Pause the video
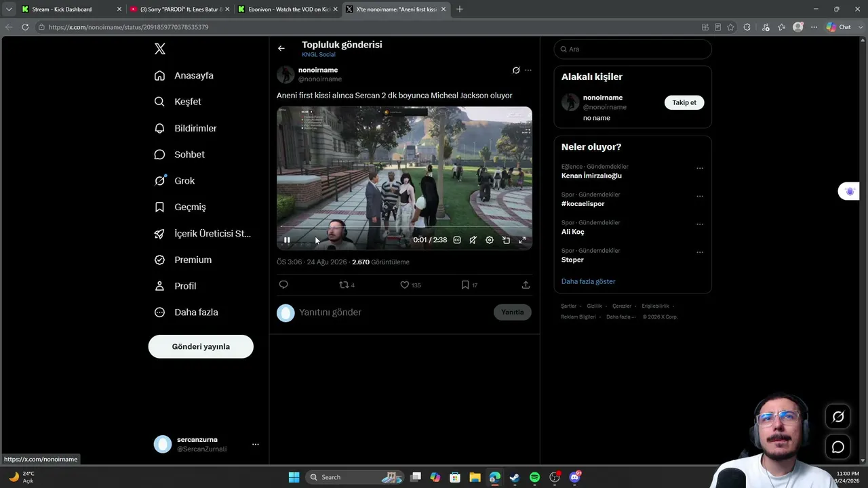 pyautogui.click(x=287, y=240)
